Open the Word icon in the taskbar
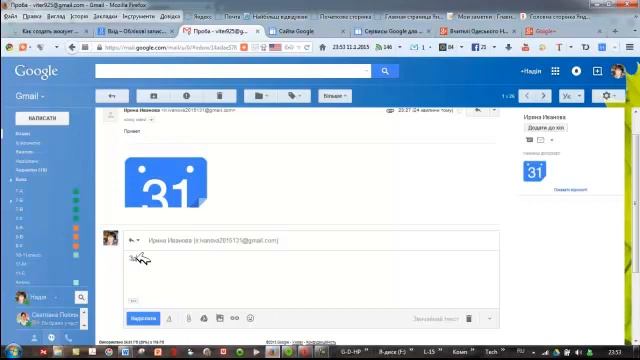 point(125,352)
